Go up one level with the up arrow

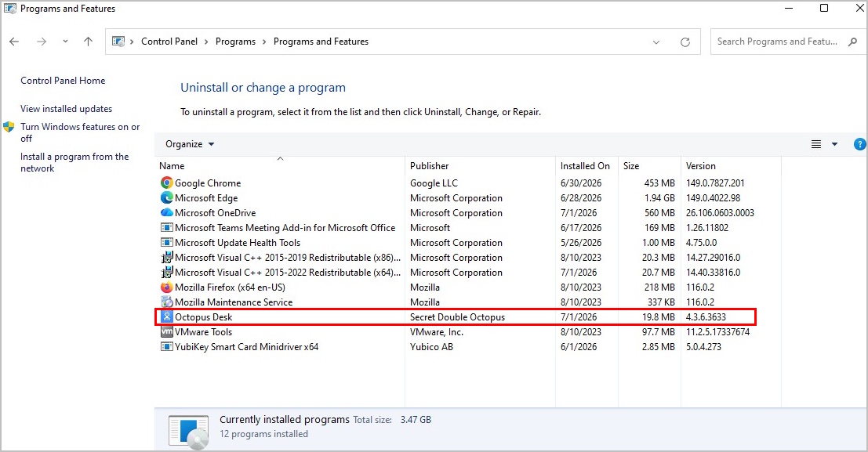click(88, 42)
